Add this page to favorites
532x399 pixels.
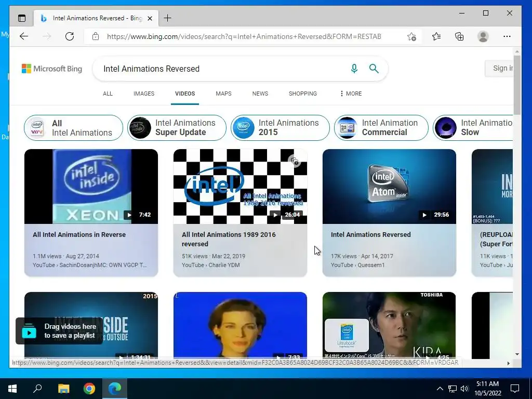[411, 36]
